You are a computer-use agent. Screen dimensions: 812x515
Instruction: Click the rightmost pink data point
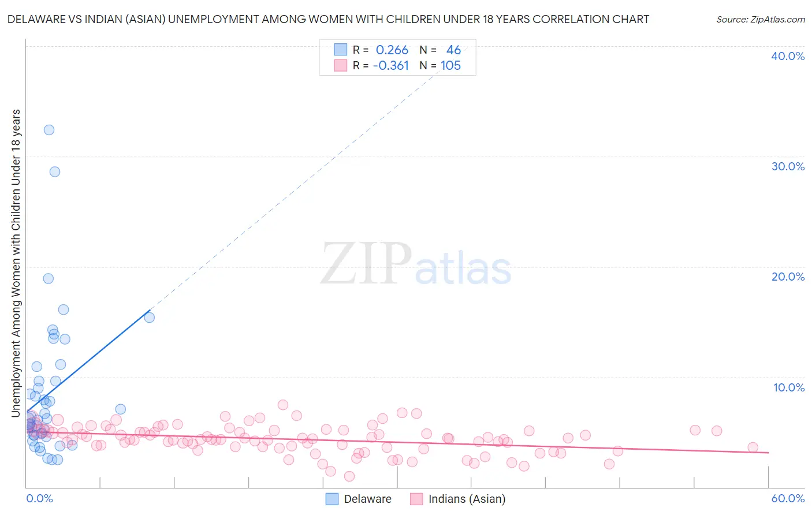753,447
